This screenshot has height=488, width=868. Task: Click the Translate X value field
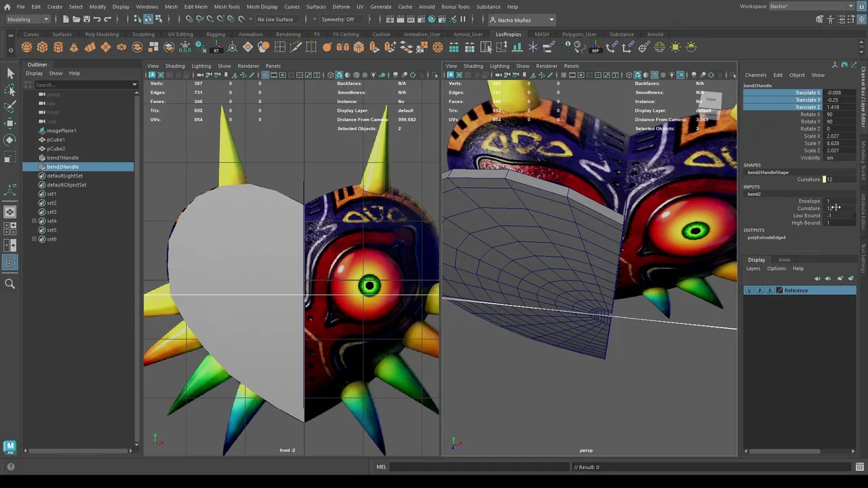(840, 93)
